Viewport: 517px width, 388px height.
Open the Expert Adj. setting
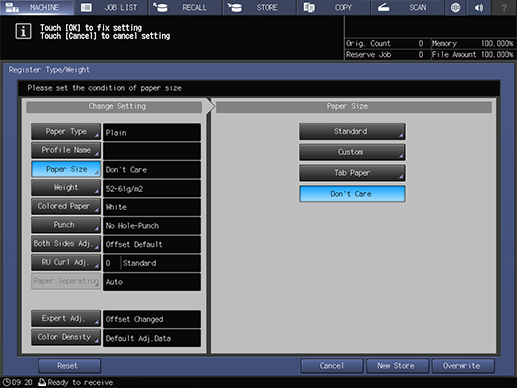[66, 319]
